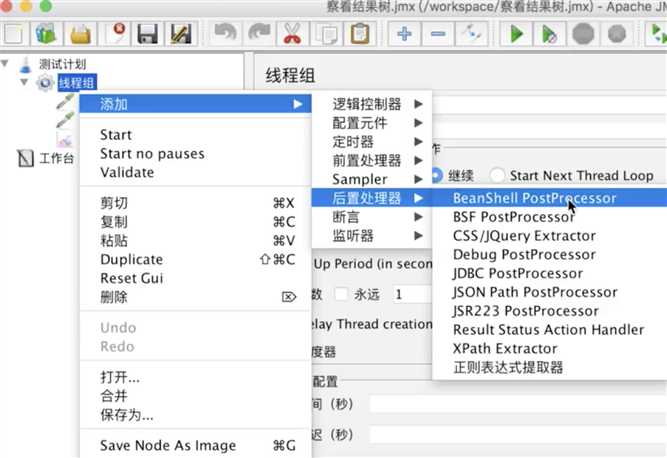
Task: Open the 添加 context menu entry
Action: (x=196, y=104)
